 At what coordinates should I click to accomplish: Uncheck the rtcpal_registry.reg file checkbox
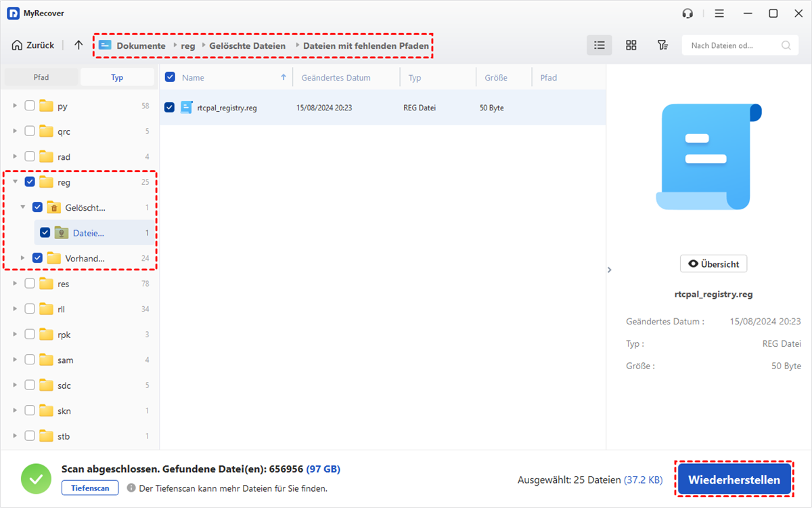pyautogui.click(x=169, y=108)
